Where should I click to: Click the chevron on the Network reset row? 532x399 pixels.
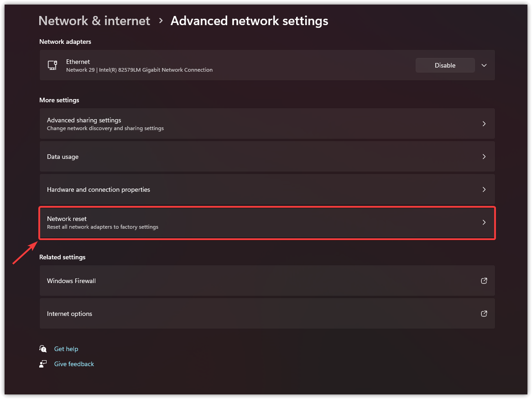coord(484,222)
